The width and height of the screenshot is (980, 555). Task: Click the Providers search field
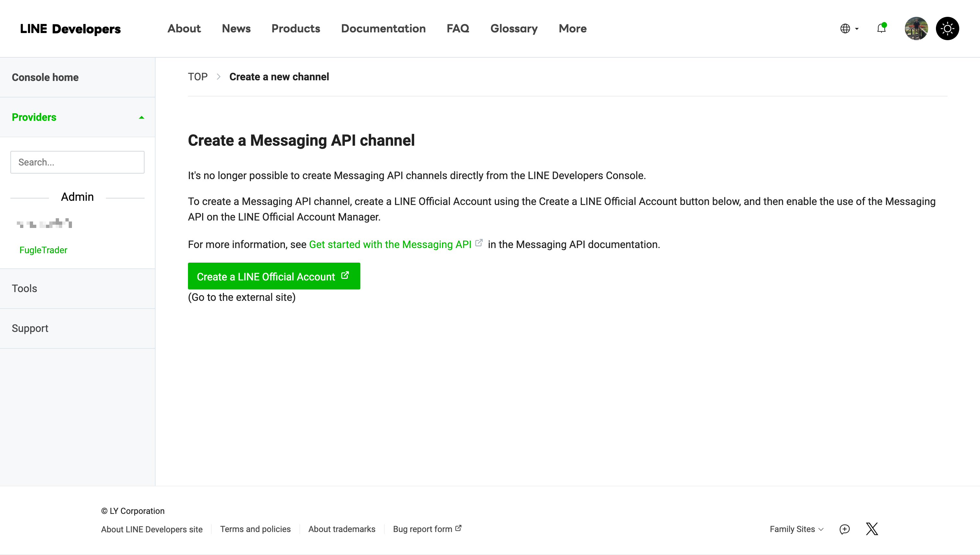pos(77,162)
